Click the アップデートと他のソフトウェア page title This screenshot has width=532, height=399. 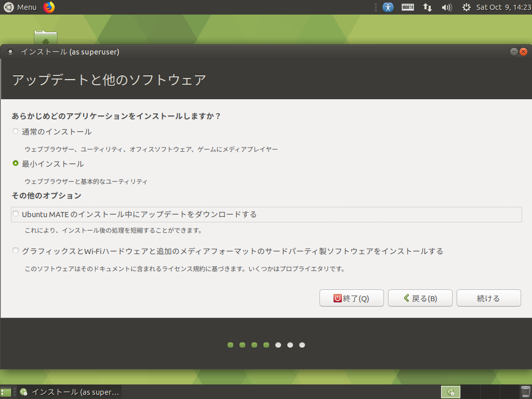pos(109,80)
